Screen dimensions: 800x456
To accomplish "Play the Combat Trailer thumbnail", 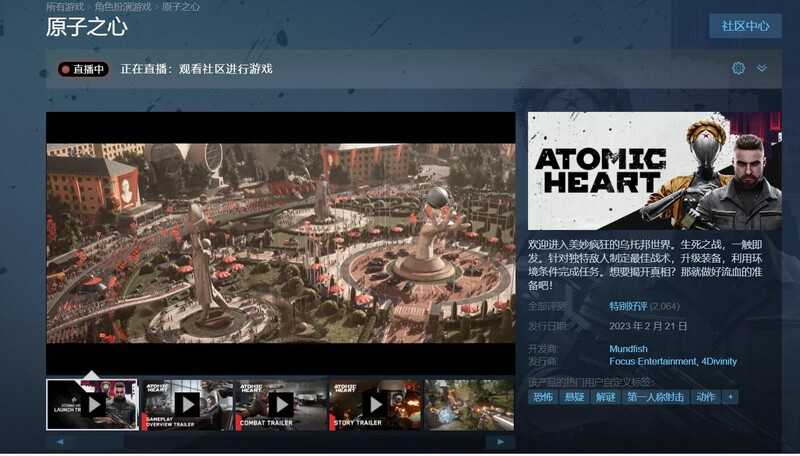I will (x=281, y=404).
